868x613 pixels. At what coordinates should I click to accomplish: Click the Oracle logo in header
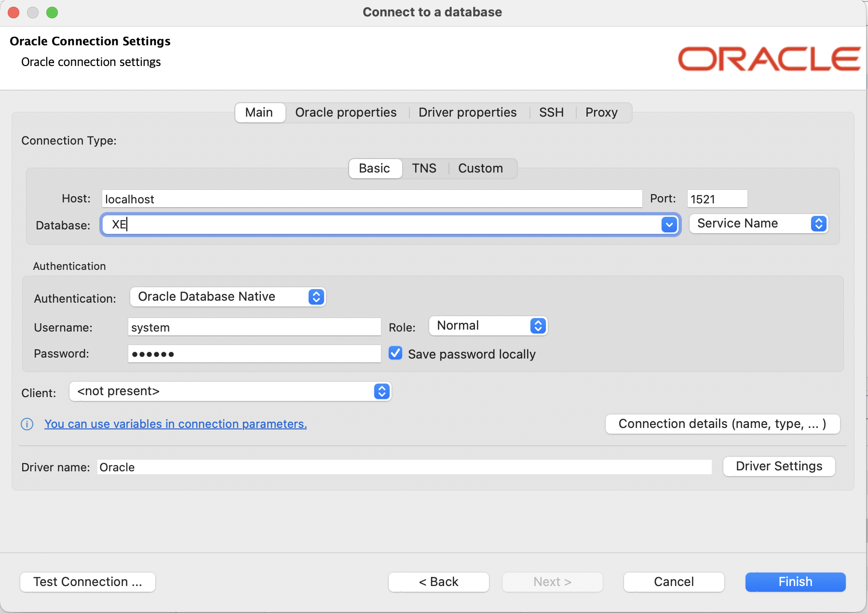[769, 59]
